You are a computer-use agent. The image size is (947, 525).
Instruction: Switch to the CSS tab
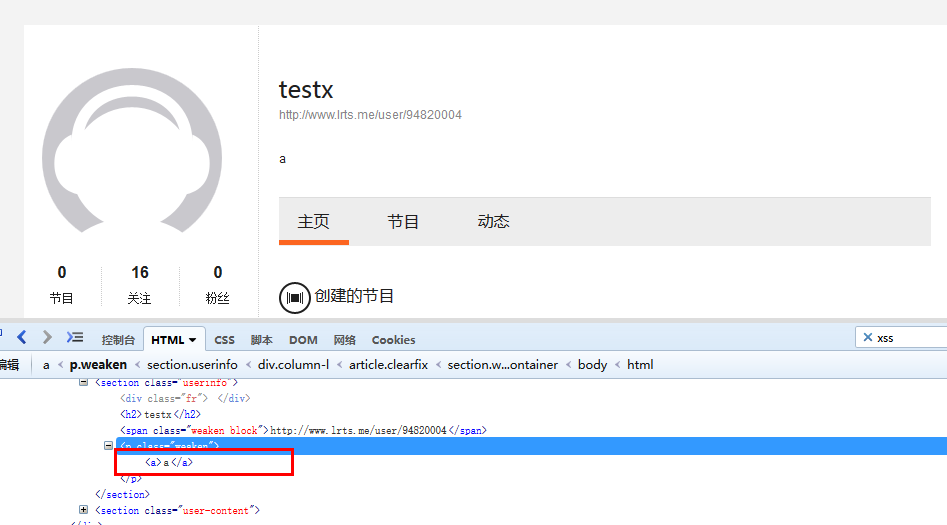pyautogui.click(x=224, y=340)
